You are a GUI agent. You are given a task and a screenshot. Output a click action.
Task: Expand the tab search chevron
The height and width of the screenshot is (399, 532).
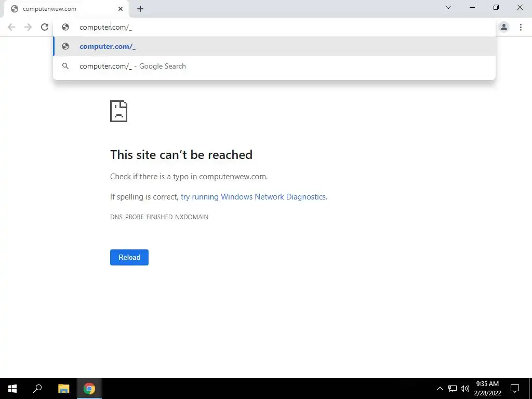pos(448,7)
